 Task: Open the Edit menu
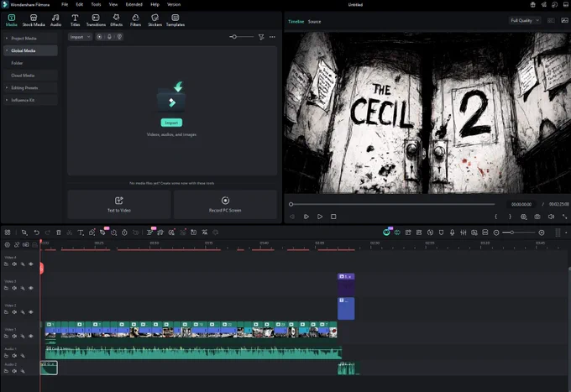[x=80, y=4]
